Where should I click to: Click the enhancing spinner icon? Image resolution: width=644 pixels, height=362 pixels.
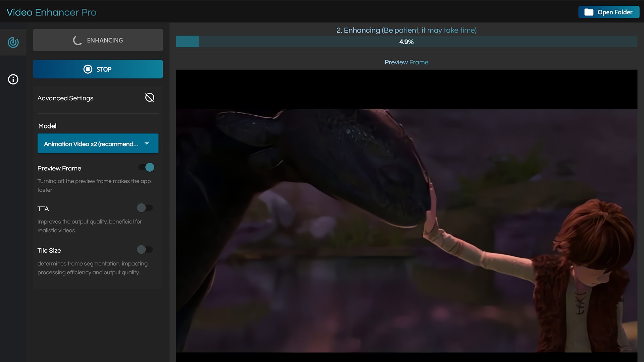point(77,40)
